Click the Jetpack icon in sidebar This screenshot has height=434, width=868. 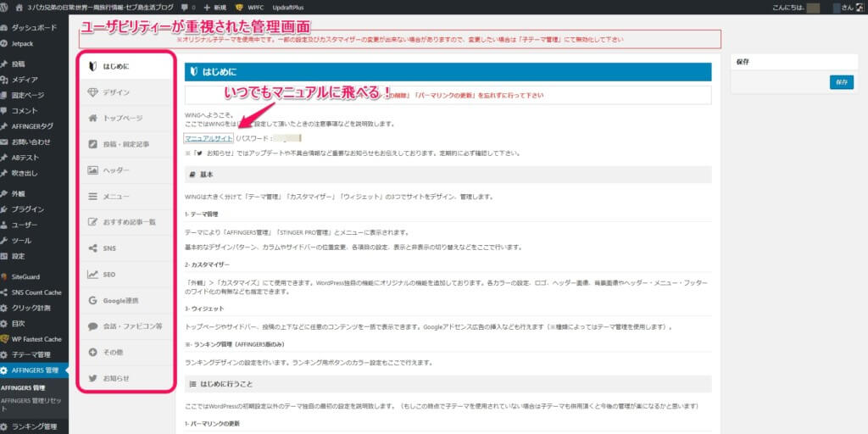tap(4, 42)
